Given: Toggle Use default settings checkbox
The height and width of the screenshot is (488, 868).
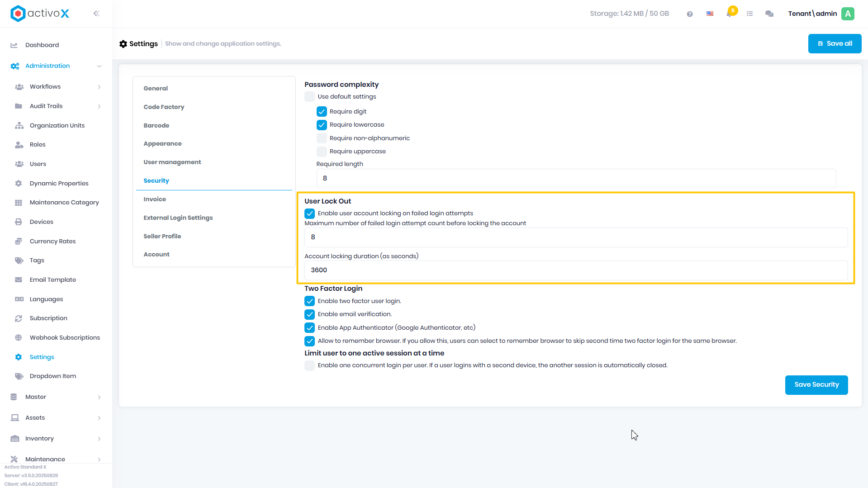Looking at the screenshot, I should 309,97.
